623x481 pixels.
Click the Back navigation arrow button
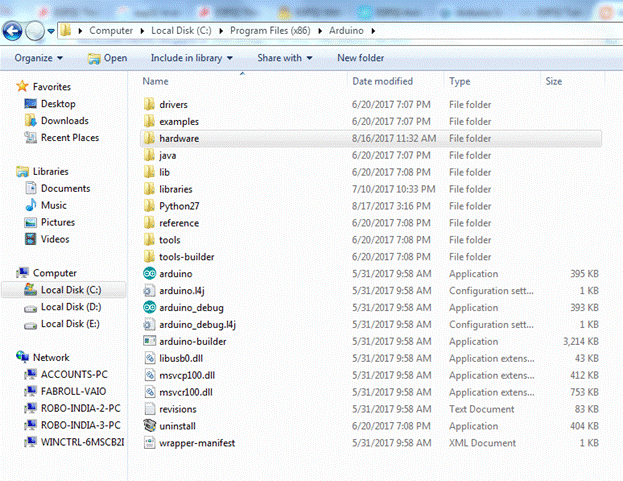point(12,31)
